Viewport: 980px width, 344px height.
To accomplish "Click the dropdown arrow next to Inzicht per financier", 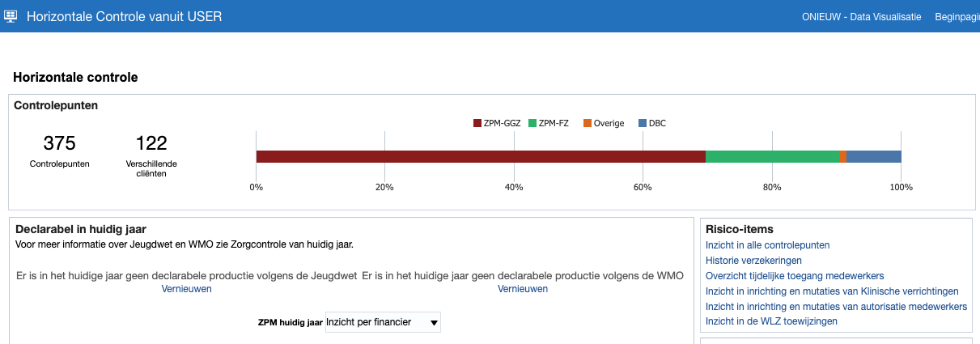I will click(435, 323).
